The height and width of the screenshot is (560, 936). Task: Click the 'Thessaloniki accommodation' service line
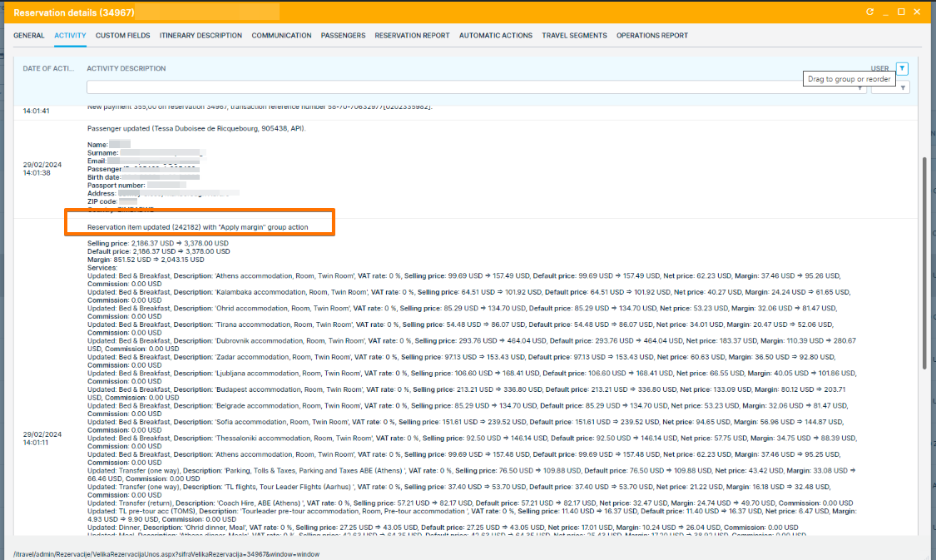471,443
